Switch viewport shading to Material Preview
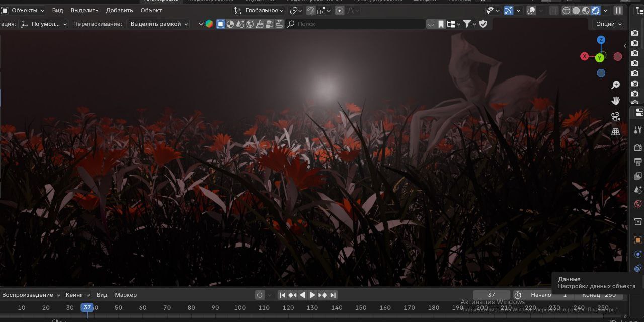Viewport: 644px width, 322px height. click(x=586, y=10)
